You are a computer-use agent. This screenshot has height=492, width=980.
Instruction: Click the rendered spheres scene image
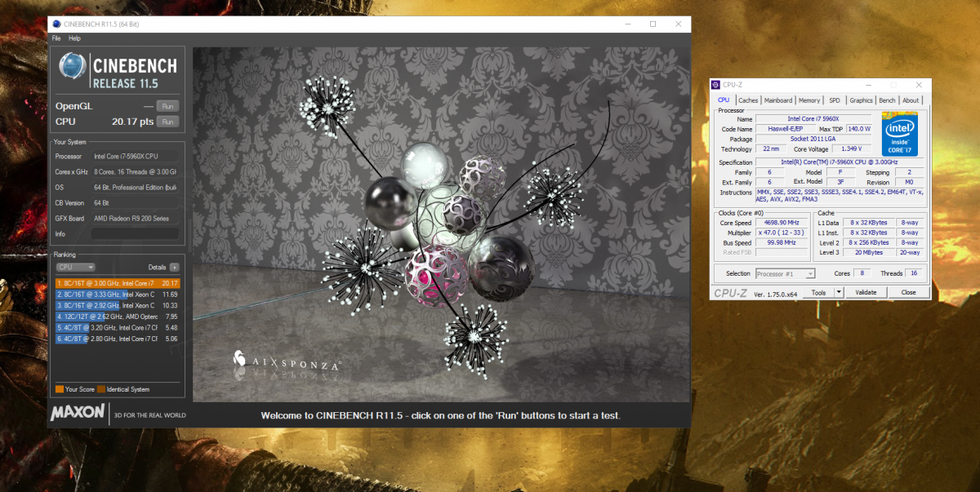441,224
